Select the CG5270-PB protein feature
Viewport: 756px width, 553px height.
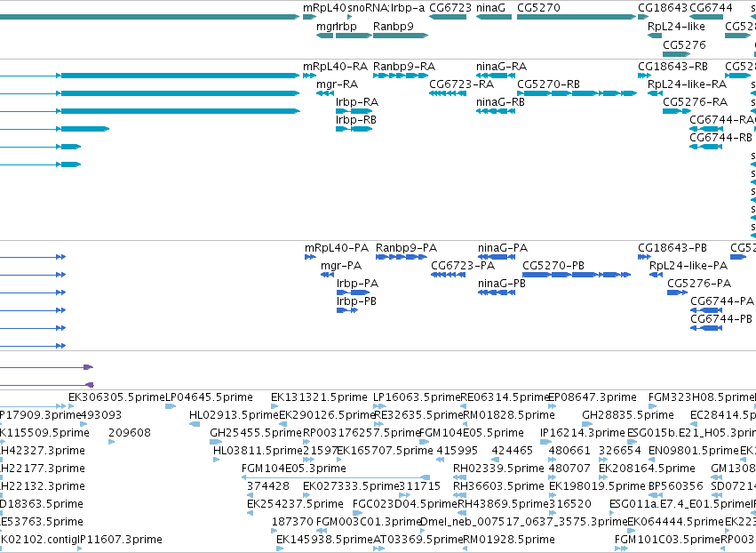coord(577,275)
